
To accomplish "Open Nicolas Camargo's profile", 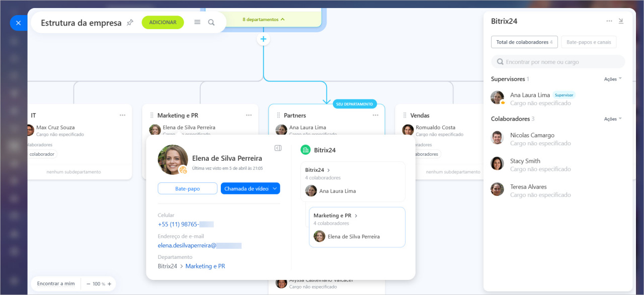I will (x=532, y=135).
